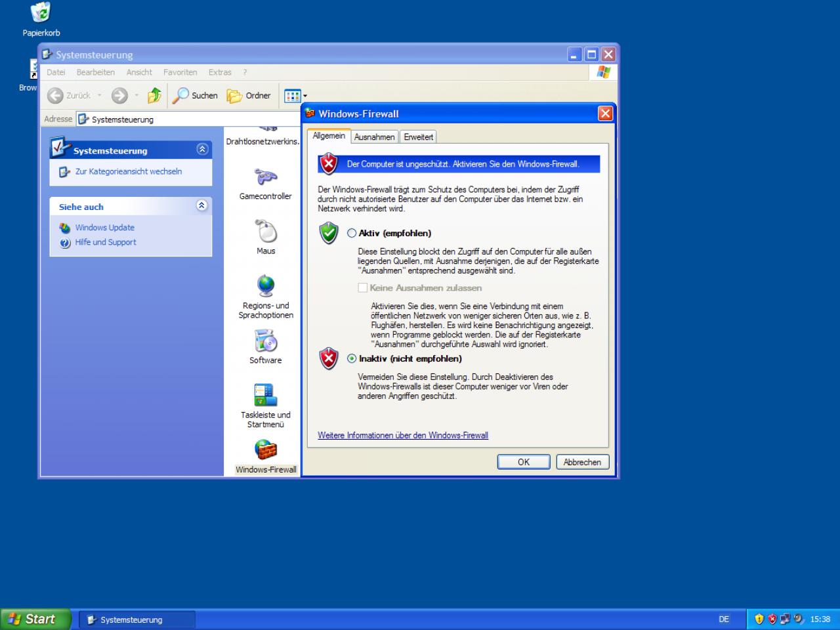Click the Ansichten view-mode toolbar icon
The width and height of the screenshot is (840, 630).
(x=292, y=96)
